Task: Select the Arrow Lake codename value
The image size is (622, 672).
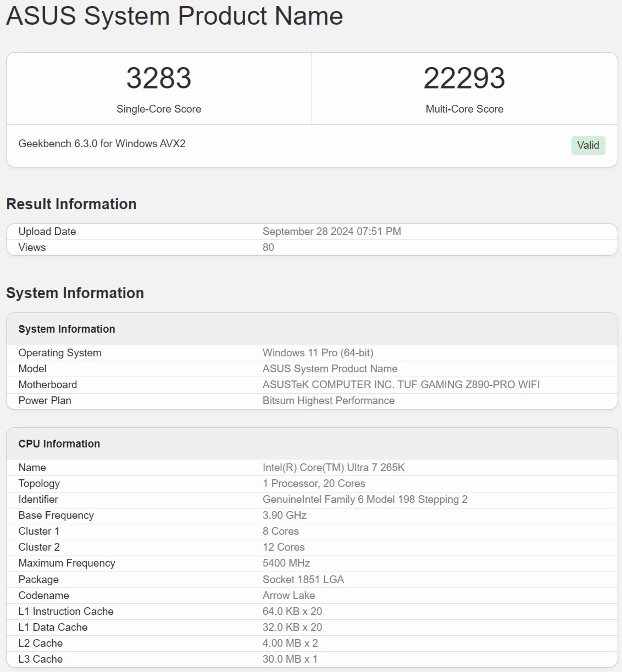Action: point(289,596)
